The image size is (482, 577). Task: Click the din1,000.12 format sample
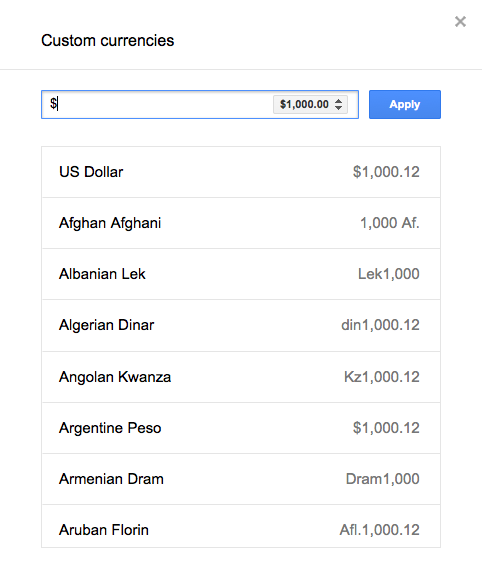click(x=380, y=325)
